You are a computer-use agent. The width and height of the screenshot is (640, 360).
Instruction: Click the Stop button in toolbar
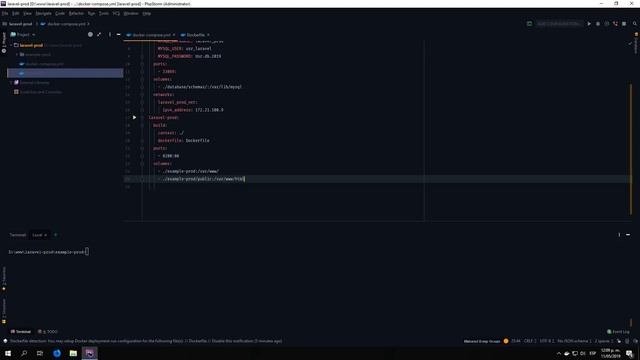tap(624, 24)
